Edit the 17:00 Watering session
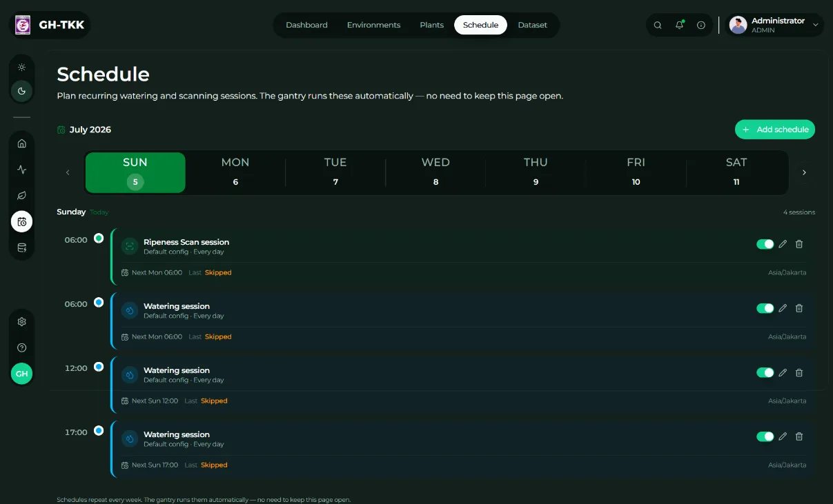Screen dimensions: 833x504 [x=783, y=436]
